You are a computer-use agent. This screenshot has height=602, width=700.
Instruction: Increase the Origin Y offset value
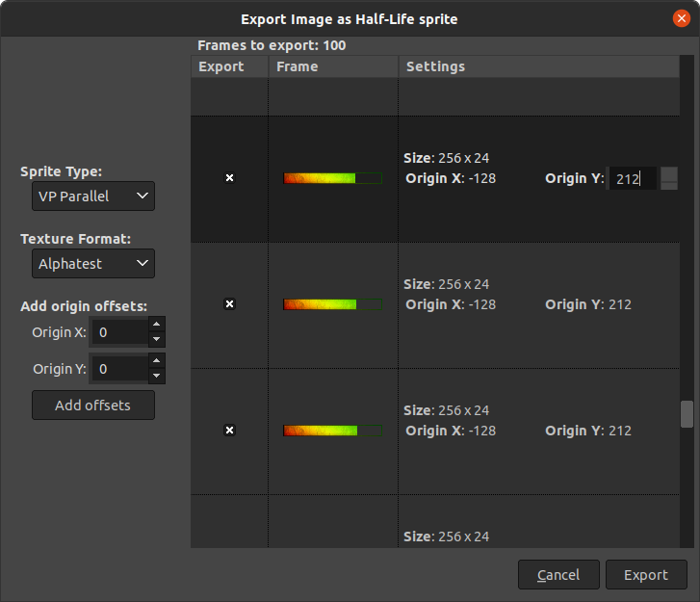point(157,362)
